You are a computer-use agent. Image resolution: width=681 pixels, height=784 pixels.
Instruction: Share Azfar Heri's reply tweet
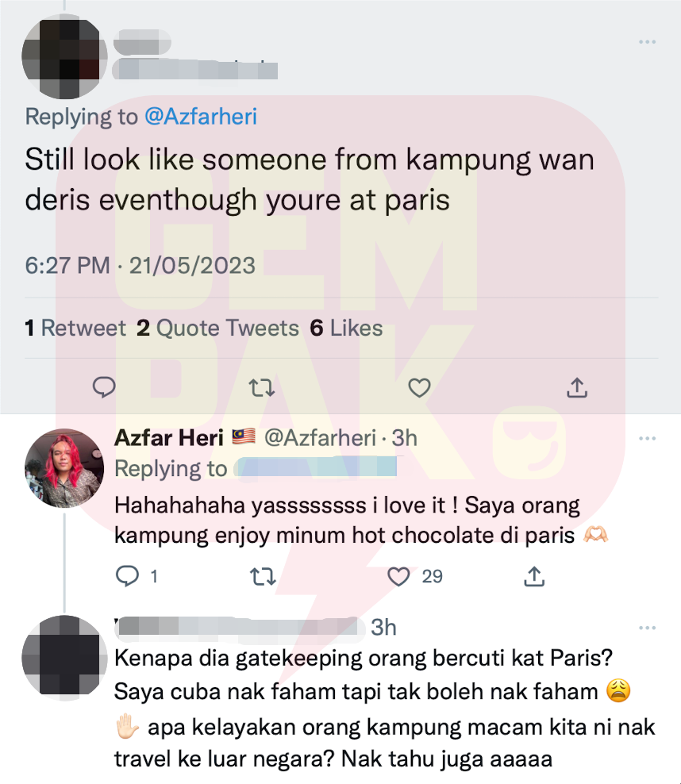pos(534,576)
